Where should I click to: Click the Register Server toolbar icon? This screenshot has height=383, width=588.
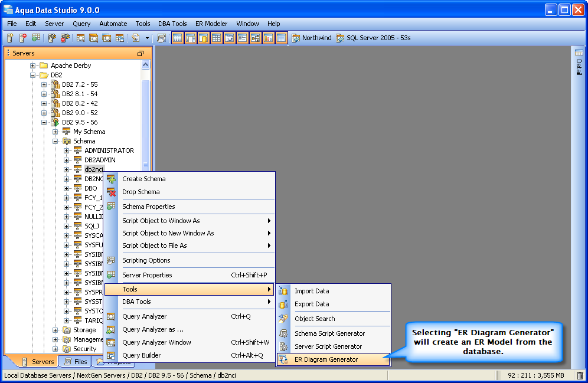pos(10,38)
